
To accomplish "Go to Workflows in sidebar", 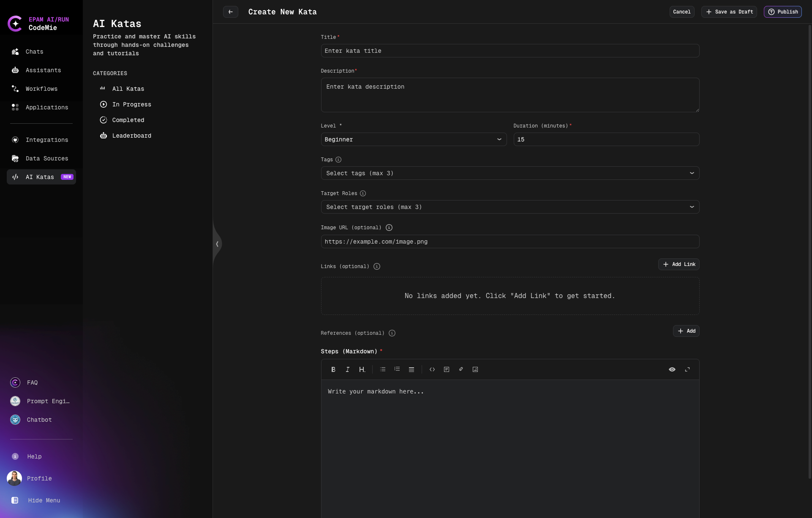I will pyautogui.click(x=41, y=89).
